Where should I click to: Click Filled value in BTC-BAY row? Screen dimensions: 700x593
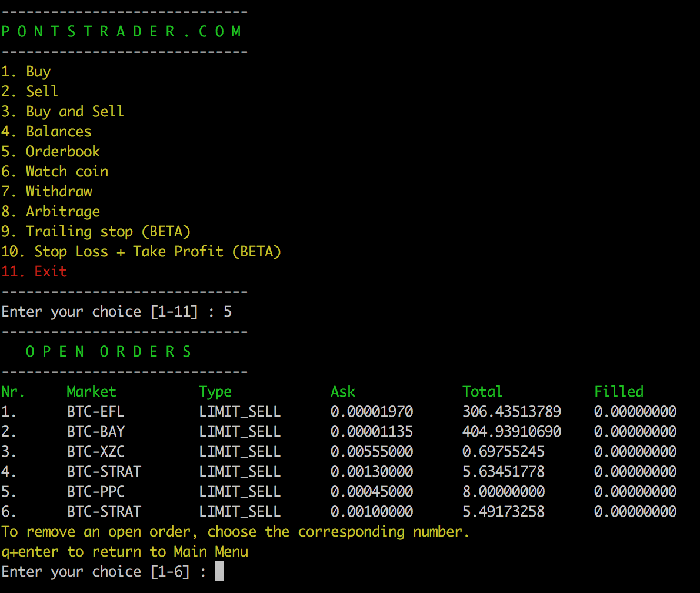[x=635, y=432]
